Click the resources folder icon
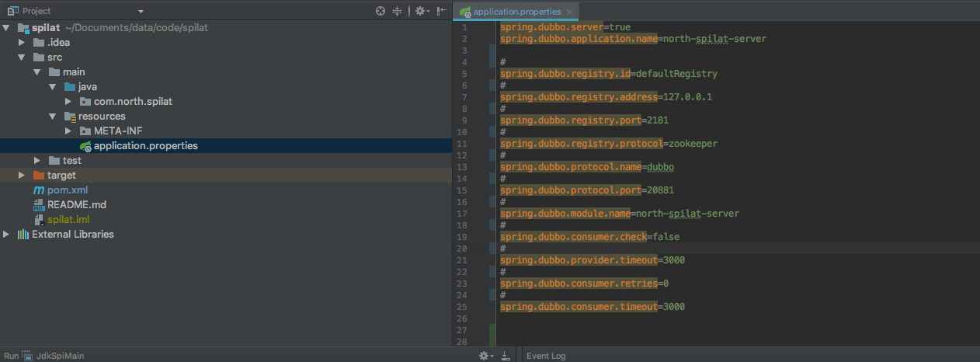The image size is (980, 362). coord(70,117)
